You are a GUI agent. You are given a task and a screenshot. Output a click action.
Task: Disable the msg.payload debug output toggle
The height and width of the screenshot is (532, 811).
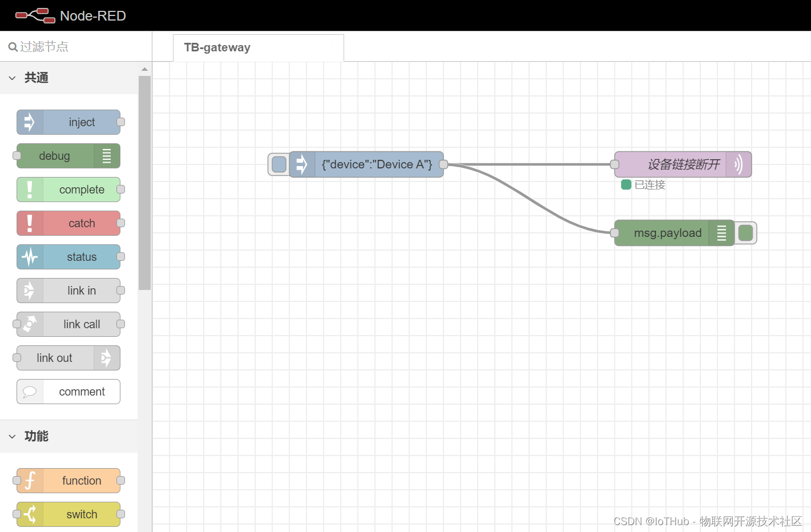(x=746, y=233)
